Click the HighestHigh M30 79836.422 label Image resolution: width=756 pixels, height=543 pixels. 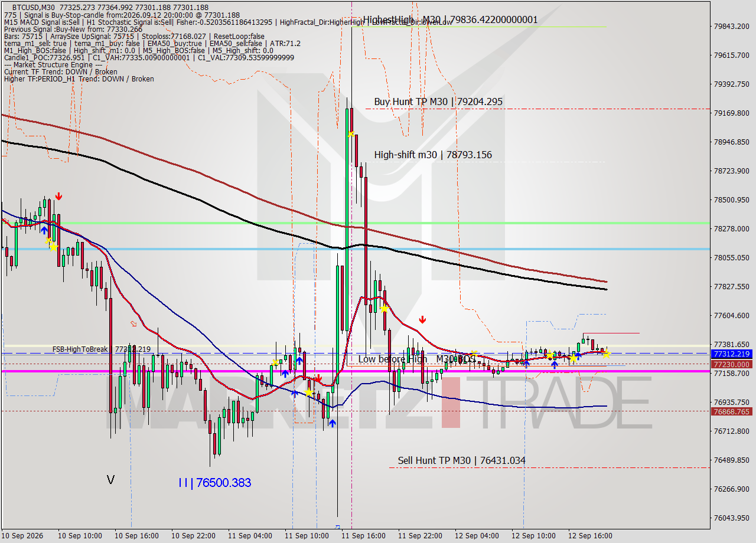451,19
